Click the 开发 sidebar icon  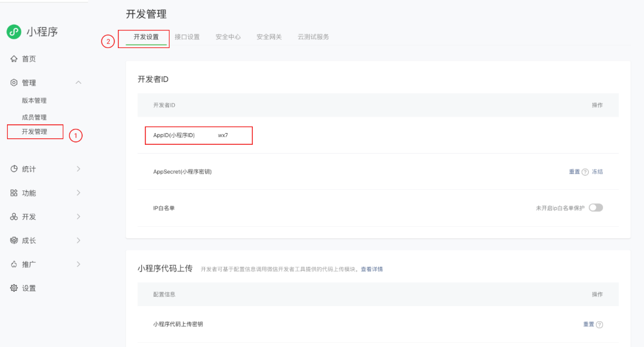pos(13,217)
